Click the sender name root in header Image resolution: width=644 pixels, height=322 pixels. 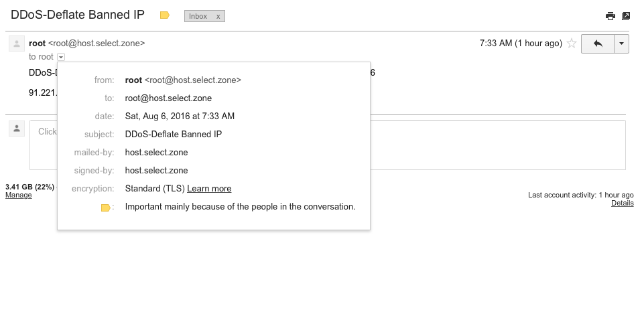[37, 44]
